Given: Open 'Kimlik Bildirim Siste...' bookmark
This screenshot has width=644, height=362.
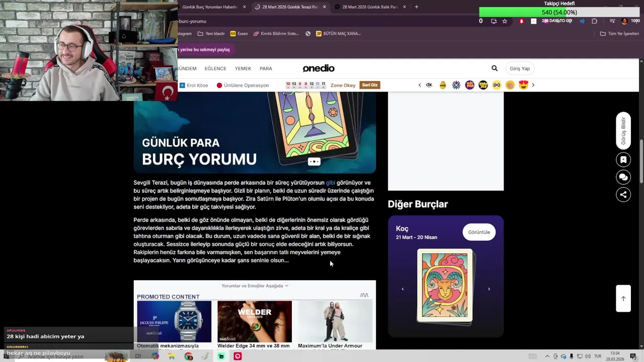Looking at the screenshot, I should tap(276, 34).
